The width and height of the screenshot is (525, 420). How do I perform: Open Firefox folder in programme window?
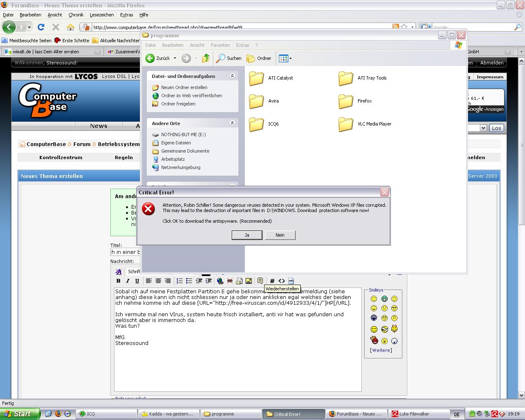pos(355,101)
